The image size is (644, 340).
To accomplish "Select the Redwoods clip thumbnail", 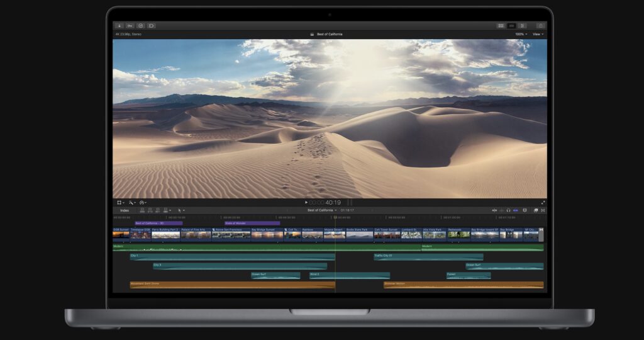I will point(458,234).
